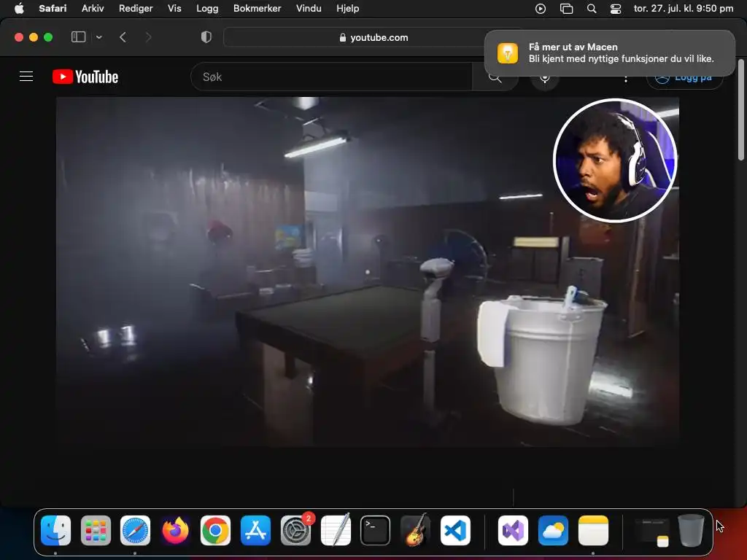Click the Safari forward arrow

tap(148, 37)
